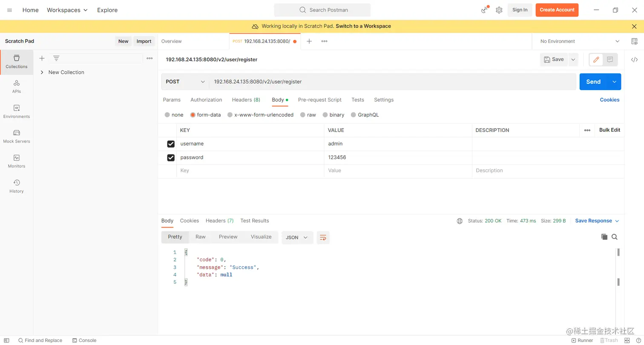Viewport: 644px width, 345px height.
Task: Create new collection with plus icon
Action: pyautogui.click(x=42, y=58)
